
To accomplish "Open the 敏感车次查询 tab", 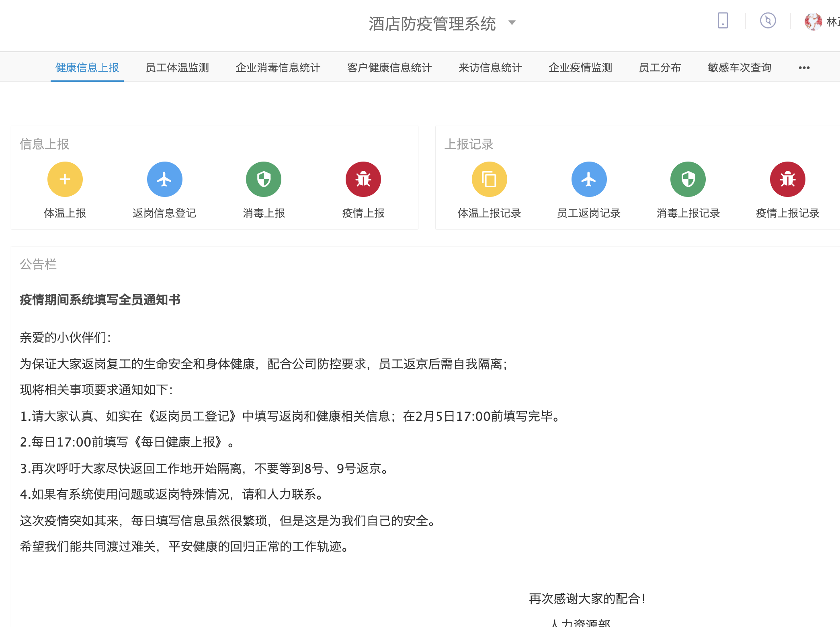I will coord(739,68).
